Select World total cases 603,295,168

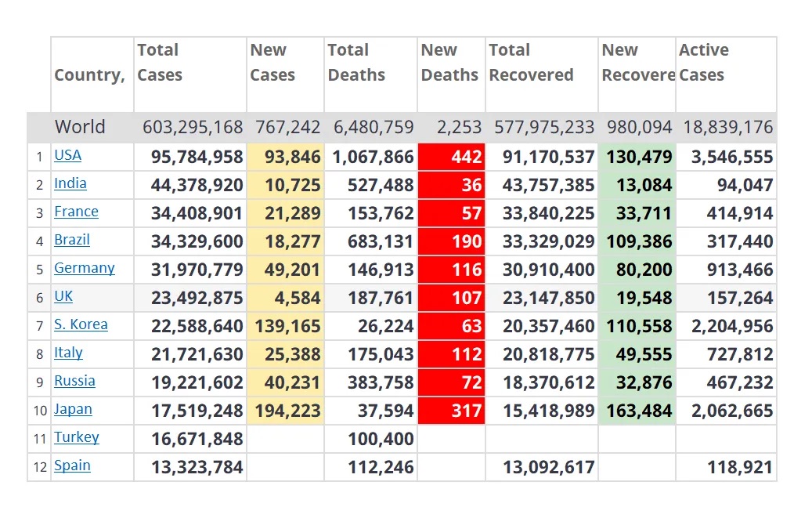click(x=193, y=128)
